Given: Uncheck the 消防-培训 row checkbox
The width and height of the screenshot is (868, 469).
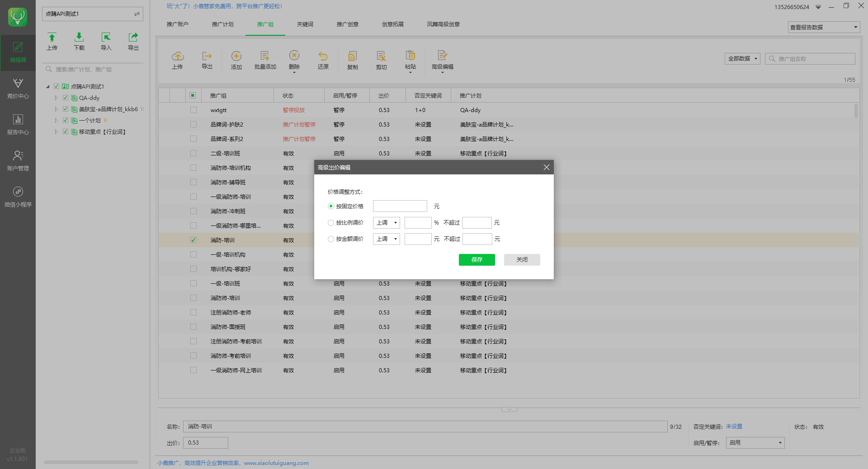Looking at the screenshot, I should 193,240.
